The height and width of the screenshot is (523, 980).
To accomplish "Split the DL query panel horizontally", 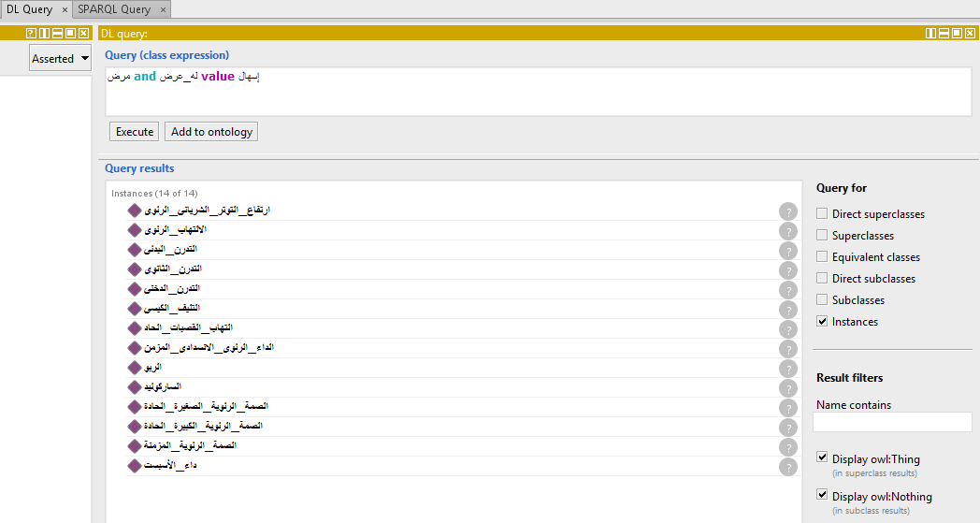I will click(944, 33).
